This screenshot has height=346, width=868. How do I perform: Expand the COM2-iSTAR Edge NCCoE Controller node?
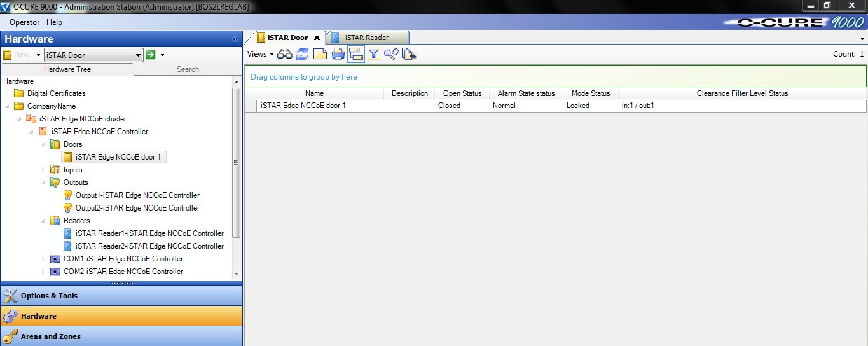tap(44, 272)
